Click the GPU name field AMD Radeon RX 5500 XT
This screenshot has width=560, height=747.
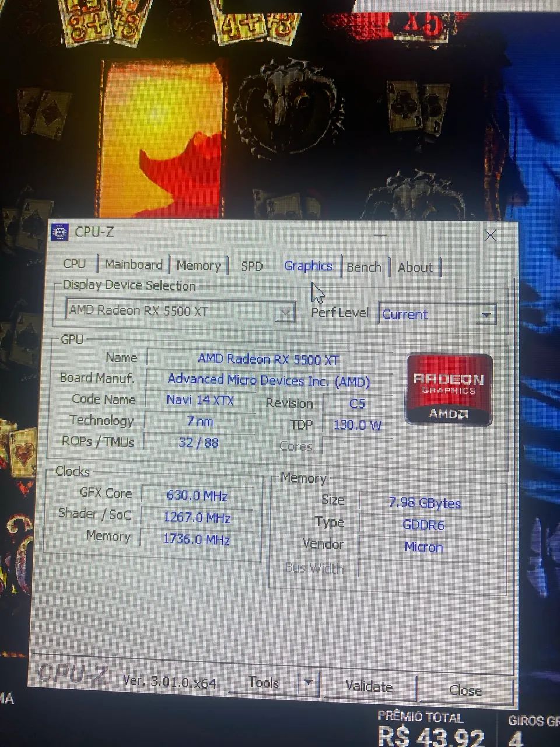click(x=269, y=359)
